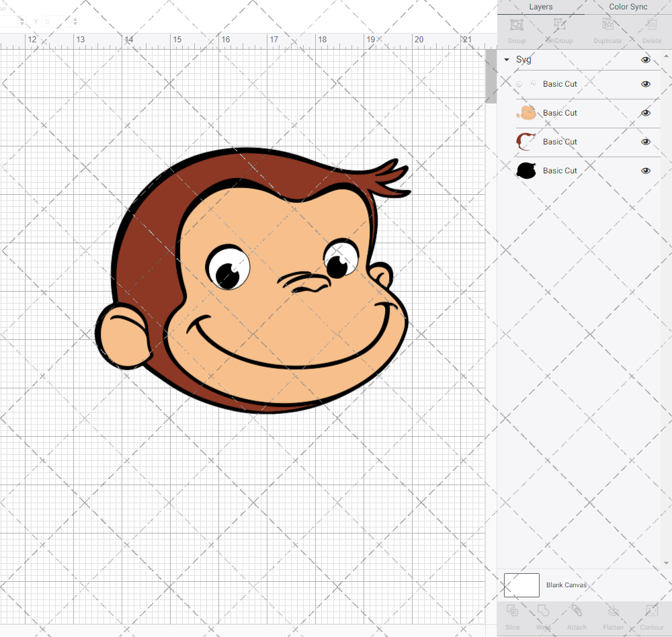672x637 pixels.
Task: Switch to the Layers tab
Action: [541, 7]
